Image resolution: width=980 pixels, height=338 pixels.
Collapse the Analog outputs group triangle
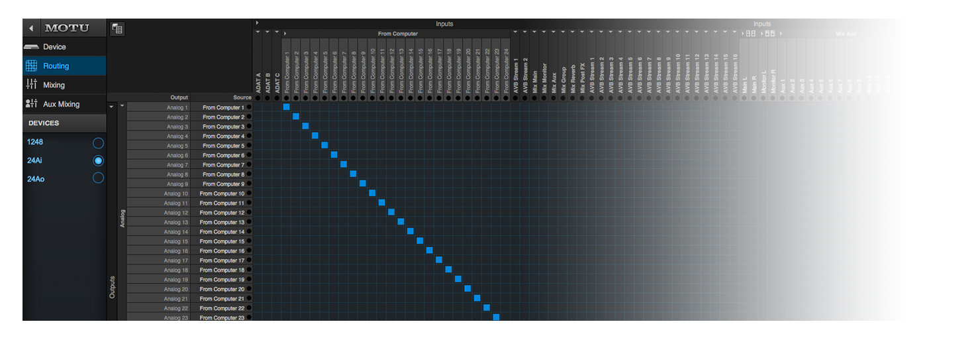122,106
